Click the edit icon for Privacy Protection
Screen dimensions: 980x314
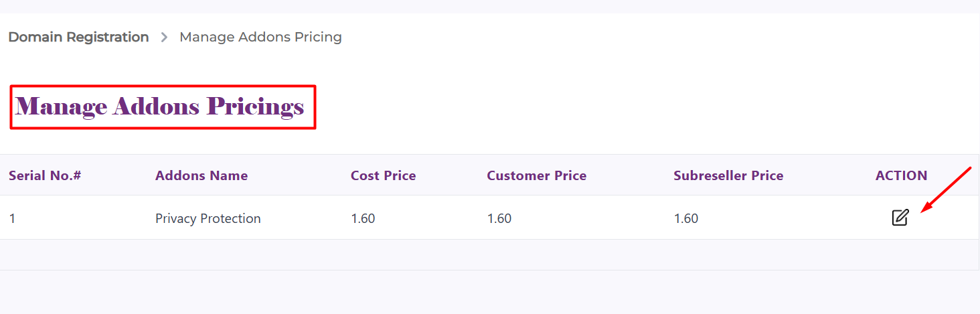(900, 218)
